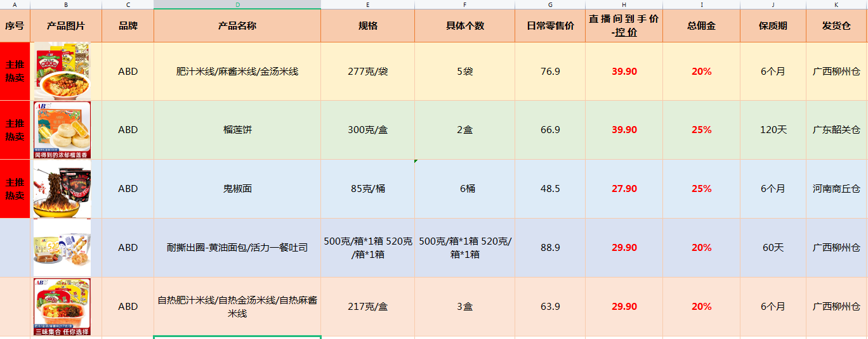
Task: Click the 规格 header cell
Action: [368, 26]
